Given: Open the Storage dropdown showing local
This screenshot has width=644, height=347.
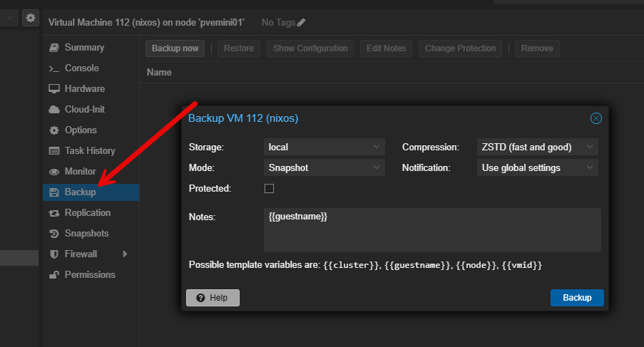Looking at the screenshot, I should coord(324,147).
